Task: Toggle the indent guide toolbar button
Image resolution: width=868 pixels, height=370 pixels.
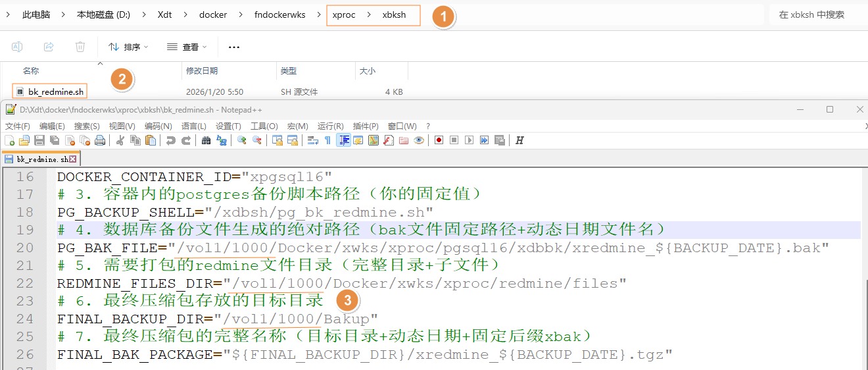Action: tap(343, 140)
